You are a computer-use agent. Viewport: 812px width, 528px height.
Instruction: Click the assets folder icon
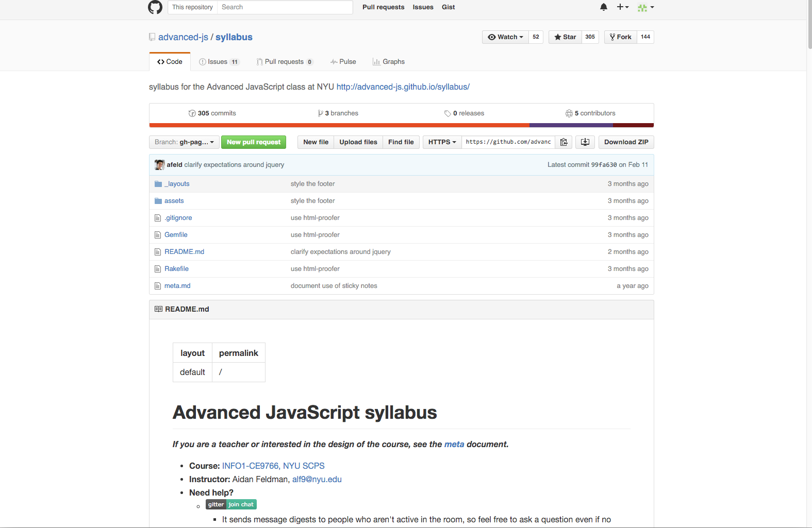[158, 201]
